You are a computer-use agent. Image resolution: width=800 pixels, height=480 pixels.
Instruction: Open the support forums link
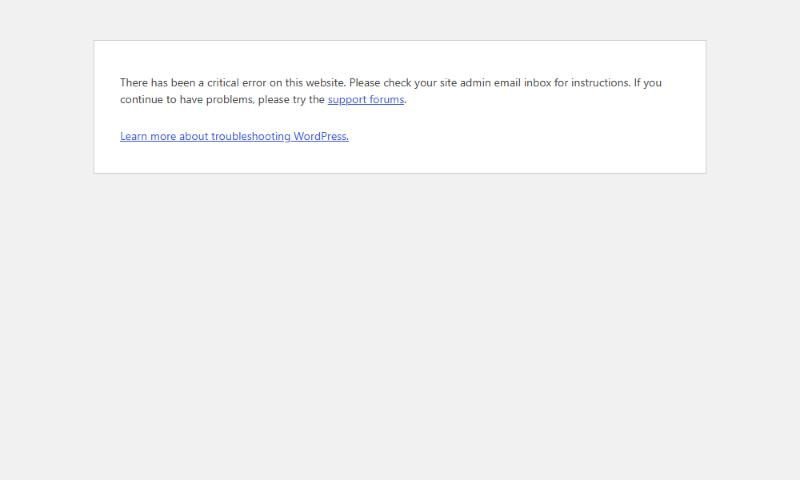(x=366, y=99)
